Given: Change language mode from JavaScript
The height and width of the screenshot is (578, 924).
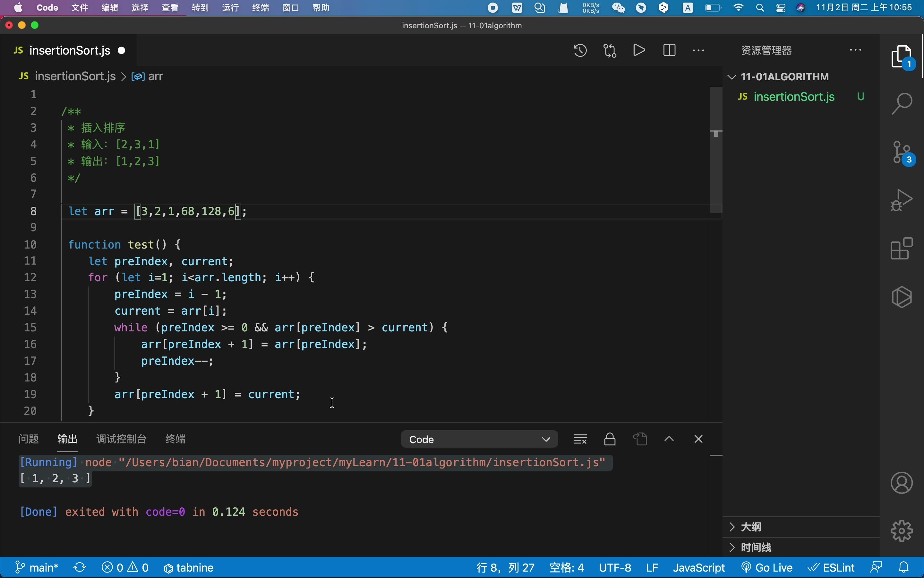Looking at the screenshot, I should point(699,568).
